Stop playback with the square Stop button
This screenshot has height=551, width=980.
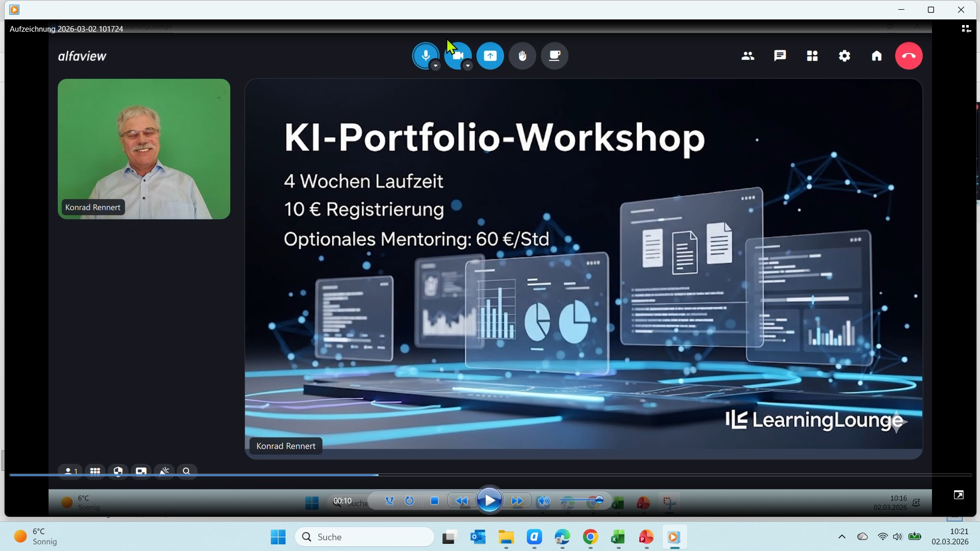(434, 501)
